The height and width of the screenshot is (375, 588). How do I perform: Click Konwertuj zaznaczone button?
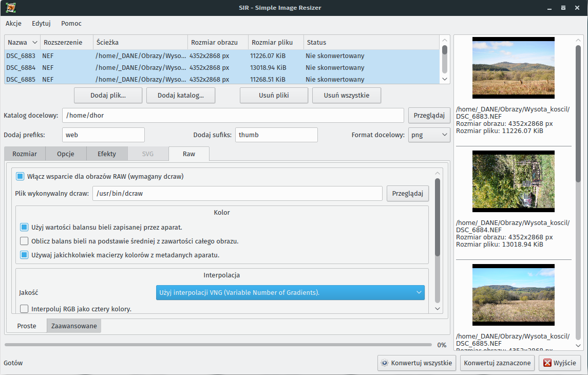pos(497,363)
